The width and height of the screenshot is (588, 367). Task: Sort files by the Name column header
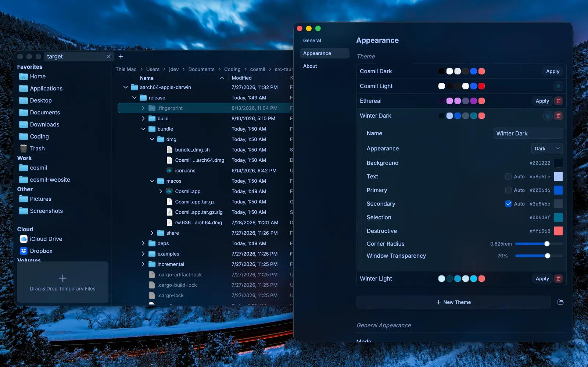tap(147, 78)
